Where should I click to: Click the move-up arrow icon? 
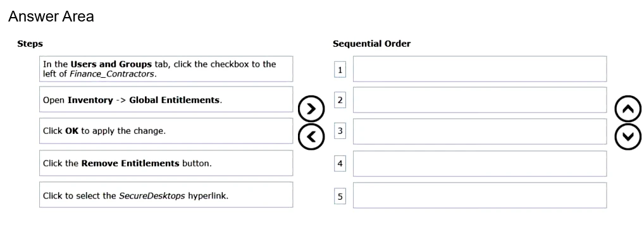[x=628, y=109]
